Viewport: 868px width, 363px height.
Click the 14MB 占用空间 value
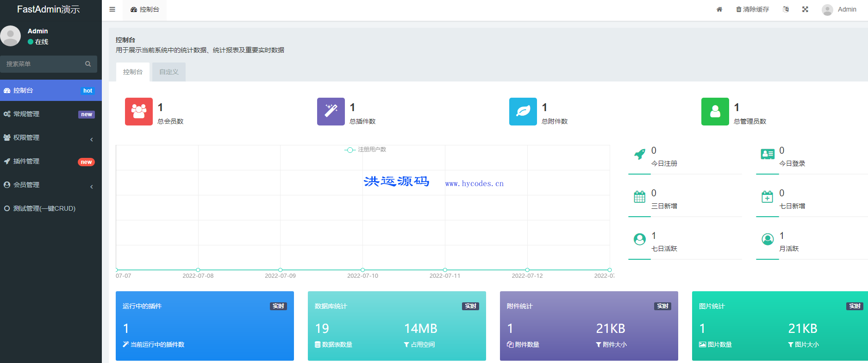coord(420,329)
